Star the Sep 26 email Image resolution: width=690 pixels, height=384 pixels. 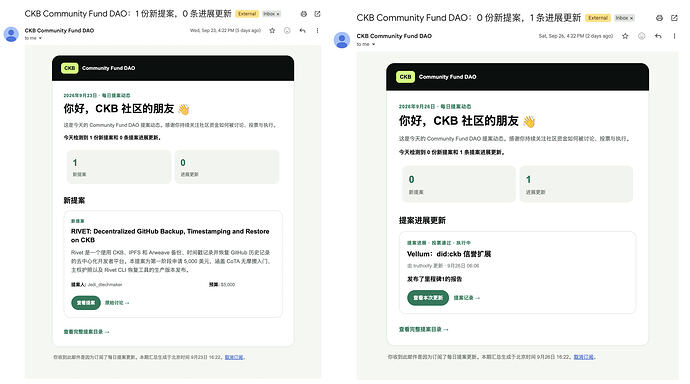(x=625, y=36)
